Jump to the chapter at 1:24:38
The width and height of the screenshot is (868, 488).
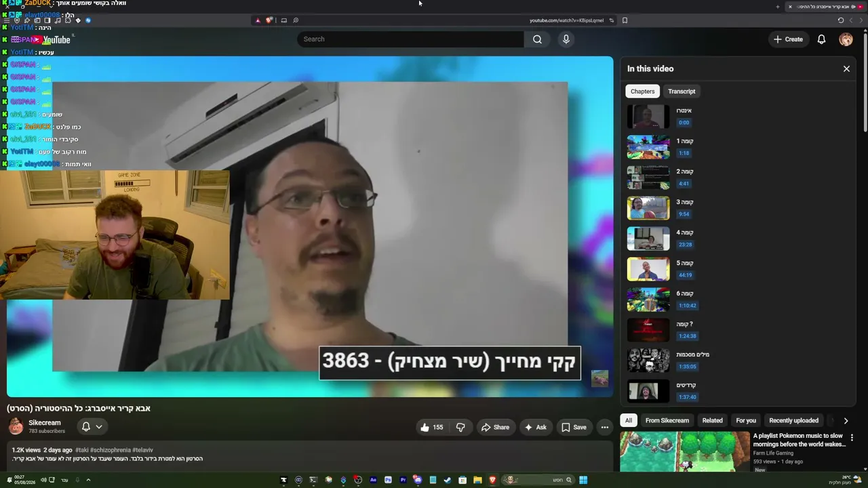(x=687, y=336)
